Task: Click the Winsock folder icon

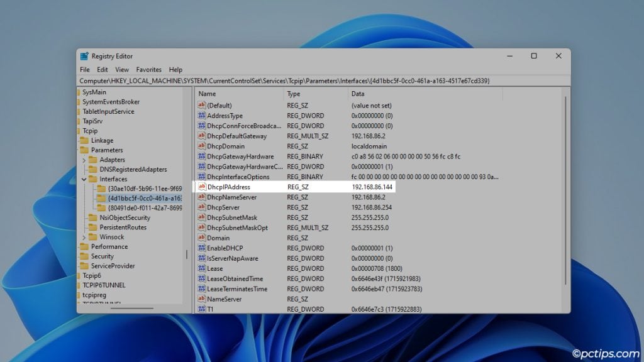Action: (x=94, y=237)
